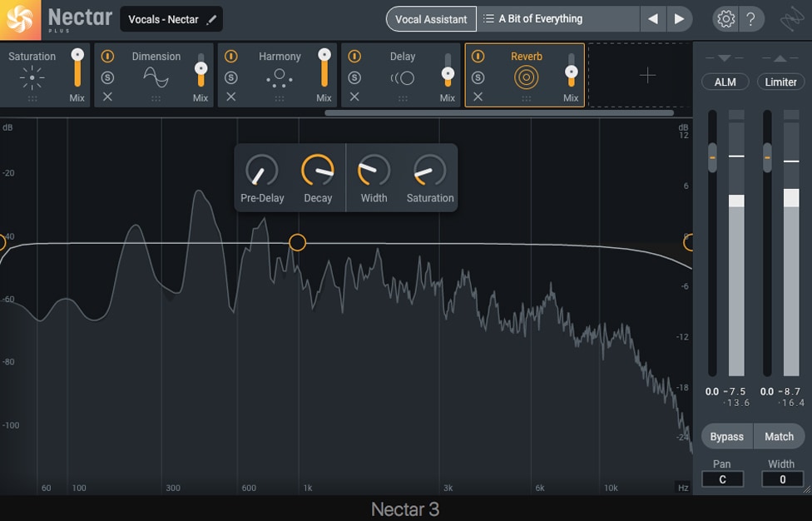The height and width of the screenshot is (521, 812).
Task: Toggle power for the Reverb module
Action: [x=478, y=56]
